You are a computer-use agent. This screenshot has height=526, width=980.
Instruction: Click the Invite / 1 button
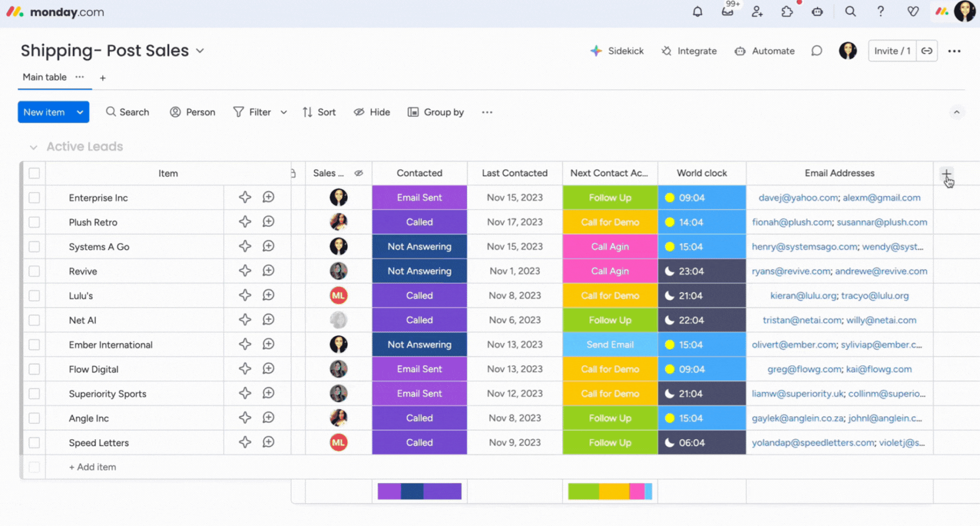891,51
